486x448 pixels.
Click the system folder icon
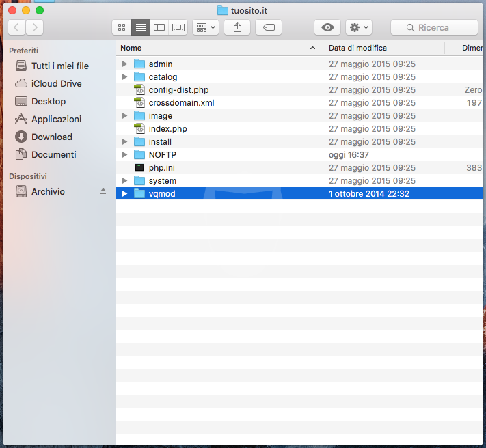(x=139, y=181)
